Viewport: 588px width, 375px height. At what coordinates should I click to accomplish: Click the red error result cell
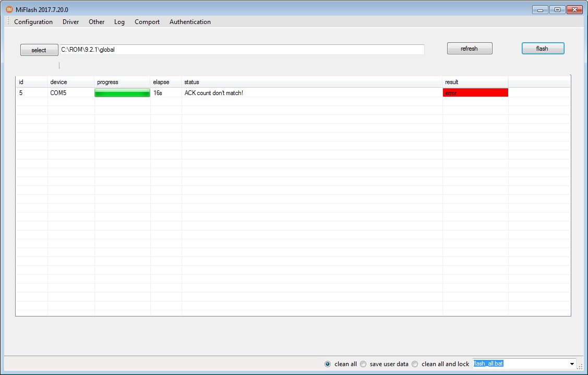tap(475, 93)
